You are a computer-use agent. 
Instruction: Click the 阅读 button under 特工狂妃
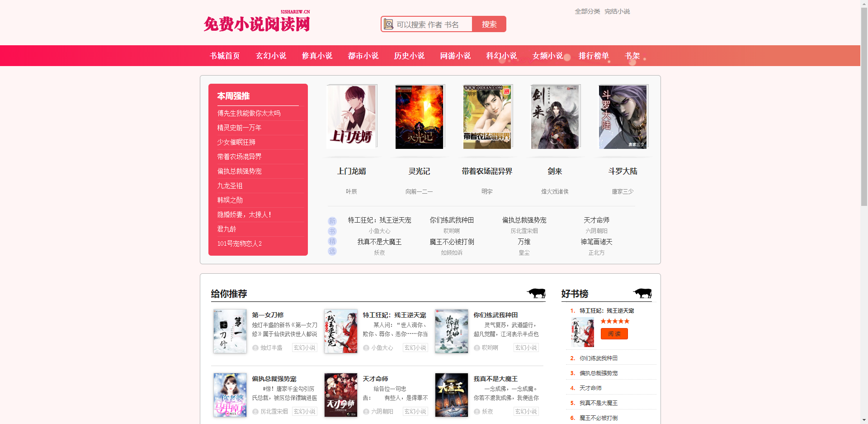(614, 334)
